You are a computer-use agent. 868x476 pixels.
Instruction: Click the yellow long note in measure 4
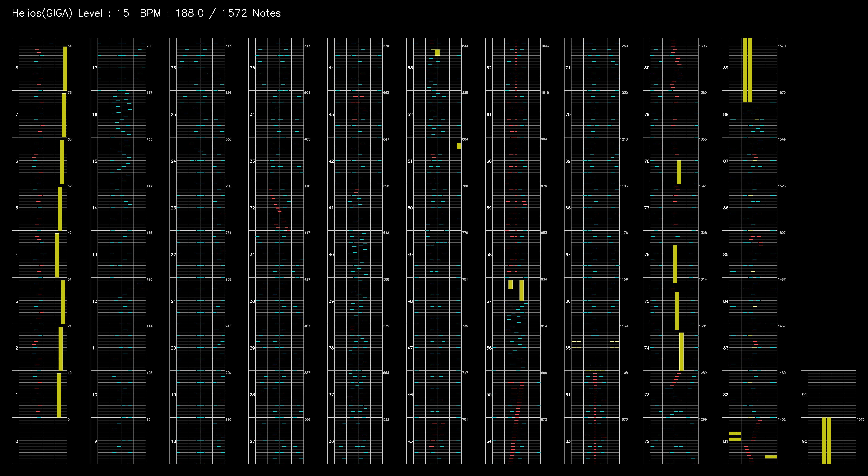pos(57,255)
